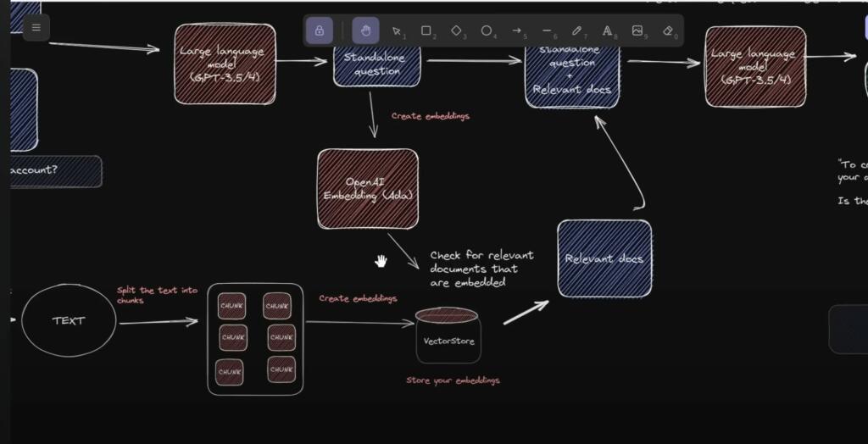Click 'Create embeddings' label near Standalone question arrow
Image resolution: width=868 pixels, height=444 pixels.
click(x=430, y=116)
